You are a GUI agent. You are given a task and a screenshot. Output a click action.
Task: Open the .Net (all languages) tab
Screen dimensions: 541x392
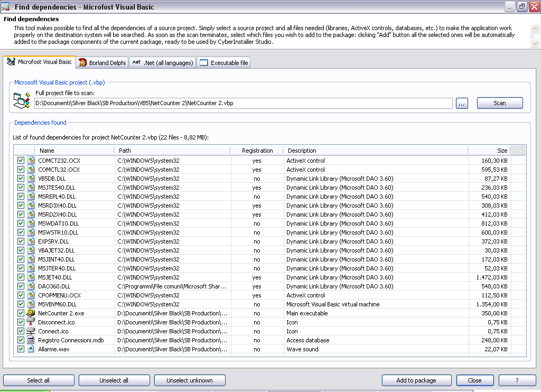[x=163, y=63]
